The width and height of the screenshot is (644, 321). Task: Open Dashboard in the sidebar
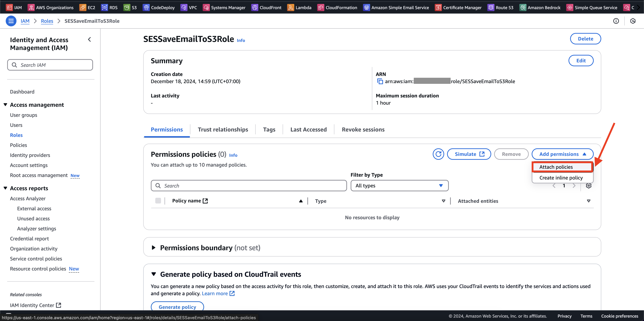click(22, 92)
